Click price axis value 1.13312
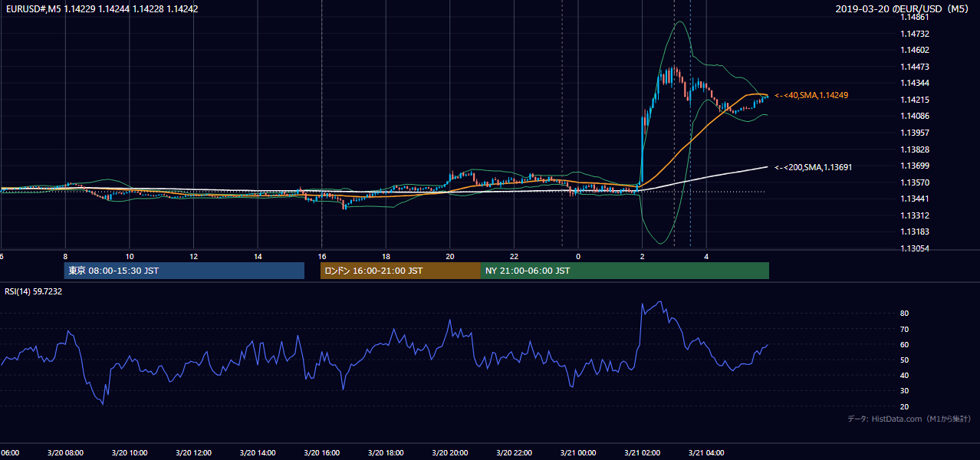Viewport: 980px width, 460px height. 916,215
